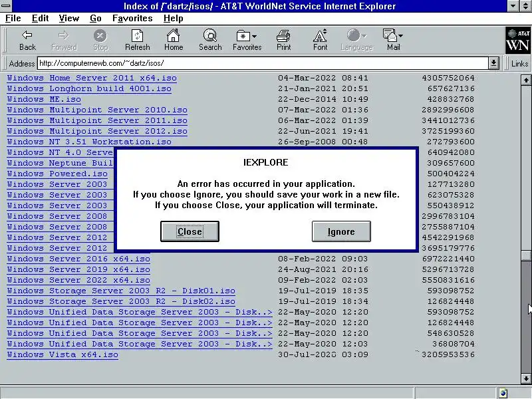This screenshot has height=399, width=532.
Task: Click the file size 4305752064
Action: click(448, 78)
